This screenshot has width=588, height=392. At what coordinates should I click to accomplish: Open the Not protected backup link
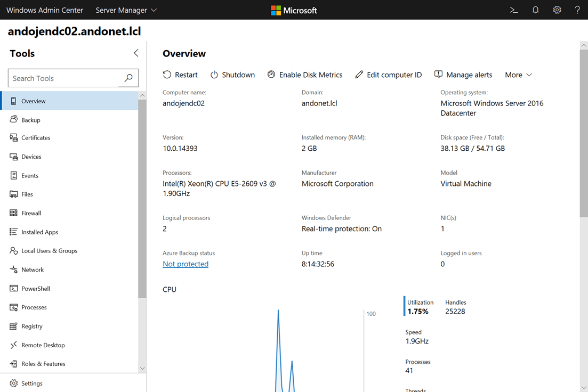[x=186, y=264]
